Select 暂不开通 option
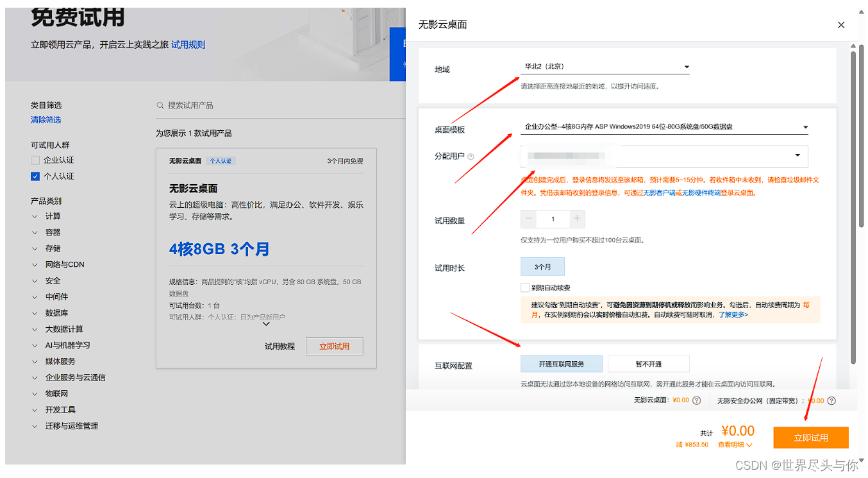The width and height of the screenshot is (868, 478). pos(649,364)
